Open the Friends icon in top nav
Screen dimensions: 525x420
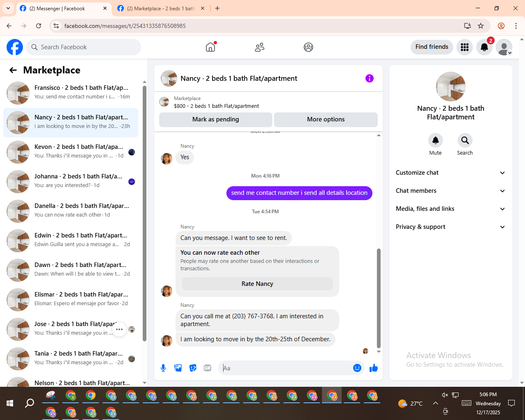(260, 47)
